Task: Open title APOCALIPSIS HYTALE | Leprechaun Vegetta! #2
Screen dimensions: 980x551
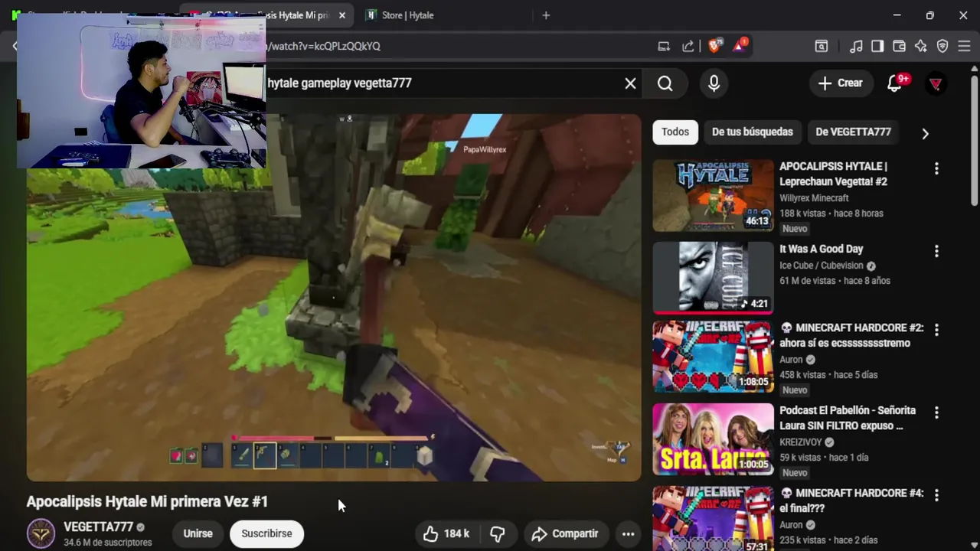Action: pos(833,174)
